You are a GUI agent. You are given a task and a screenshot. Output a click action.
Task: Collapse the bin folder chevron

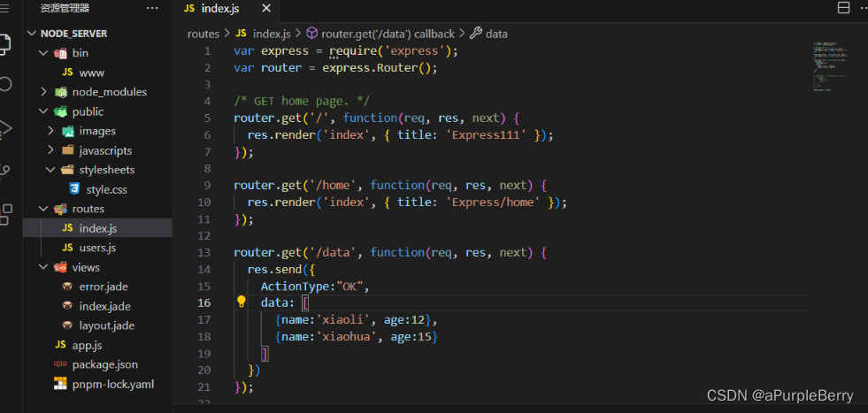[x=42, y=53]
